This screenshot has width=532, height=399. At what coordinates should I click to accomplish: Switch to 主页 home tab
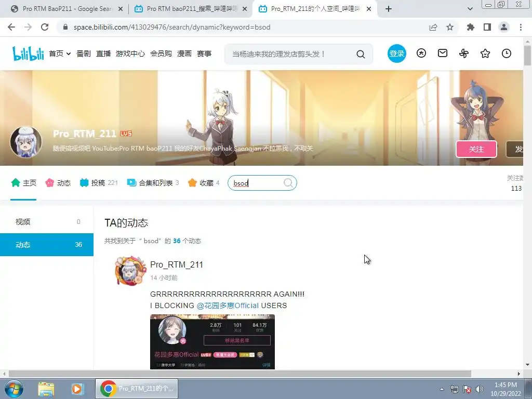[23, 183]
